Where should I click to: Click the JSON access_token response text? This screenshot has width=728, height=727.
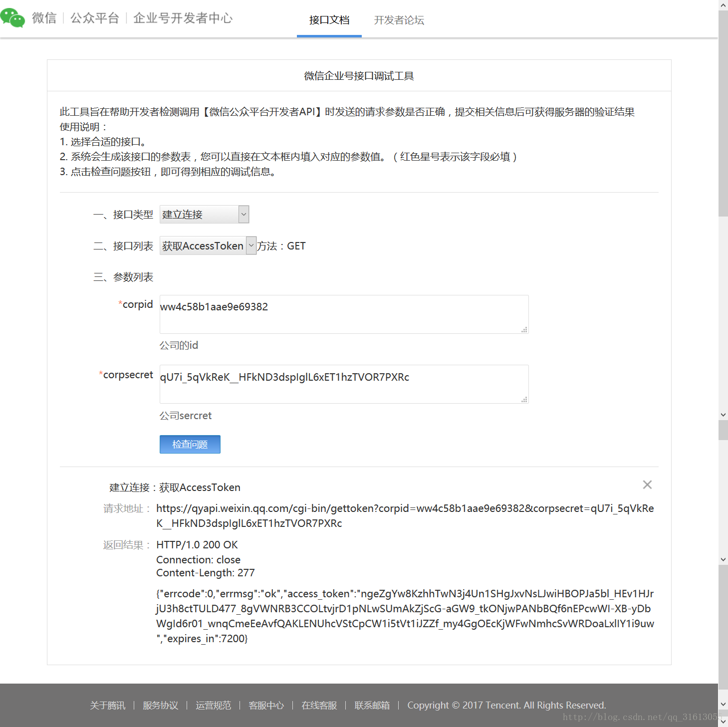pos(405,616)
